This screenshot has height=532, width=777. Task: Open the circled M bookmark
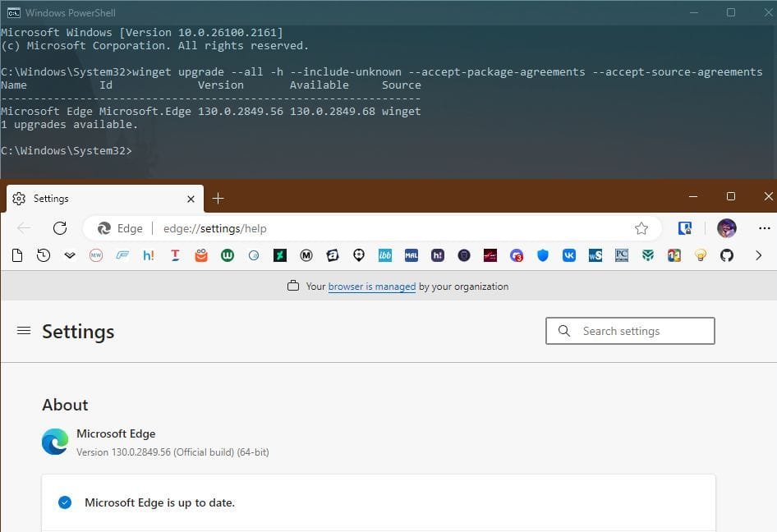click(x=306, y=255)
